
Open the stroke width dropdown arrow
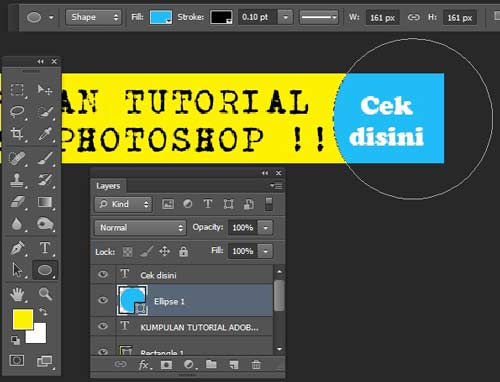(x=285, y=17)
